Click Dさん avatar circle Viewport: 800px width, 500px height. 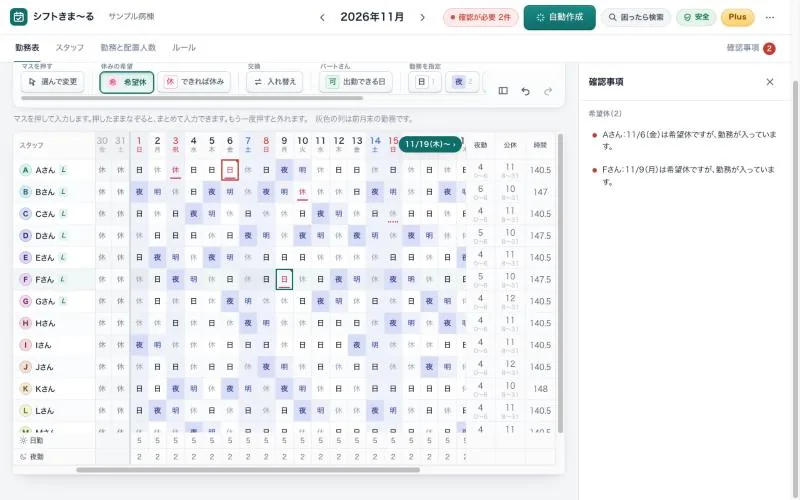pos(26,236)
